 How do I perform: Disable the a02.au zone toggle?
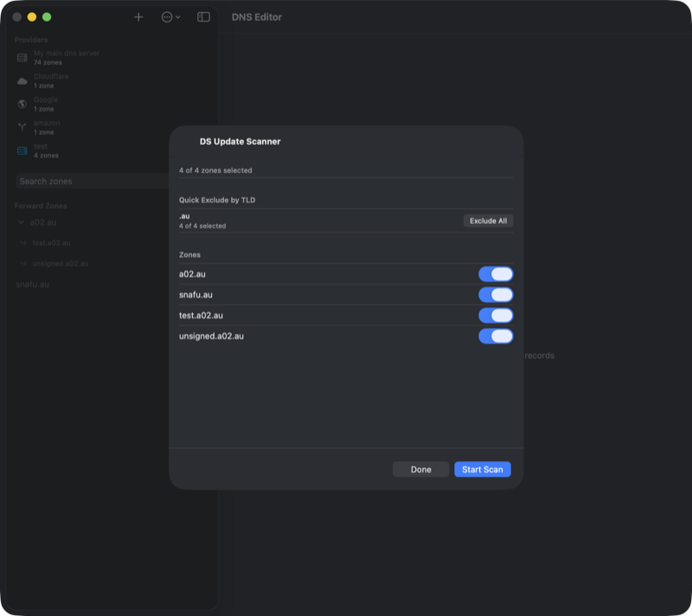coord(496,273)
